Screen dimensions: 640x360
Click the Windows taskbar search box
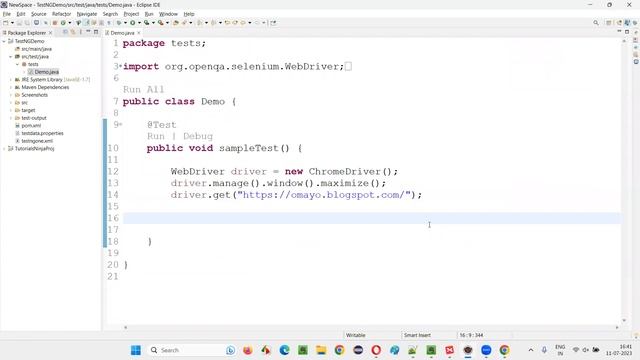191,350
